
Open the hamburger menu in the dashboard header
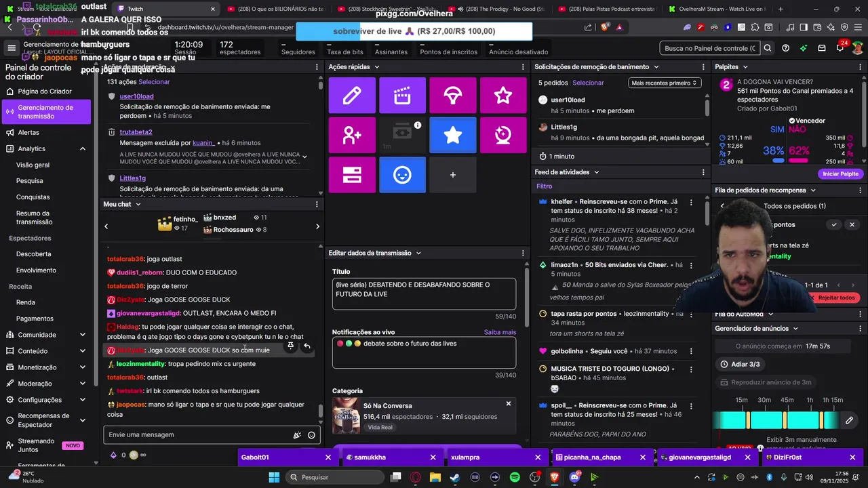click(x=12, y=48)
